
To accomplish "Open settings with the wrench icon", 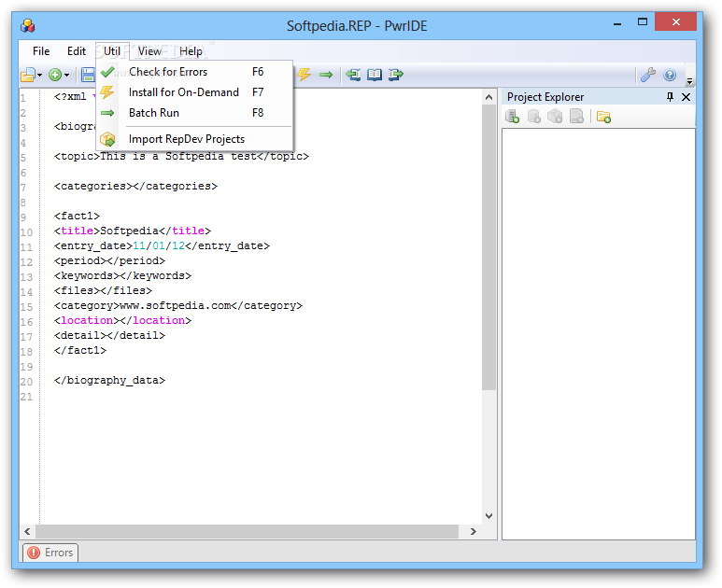I will coord(648,75).
